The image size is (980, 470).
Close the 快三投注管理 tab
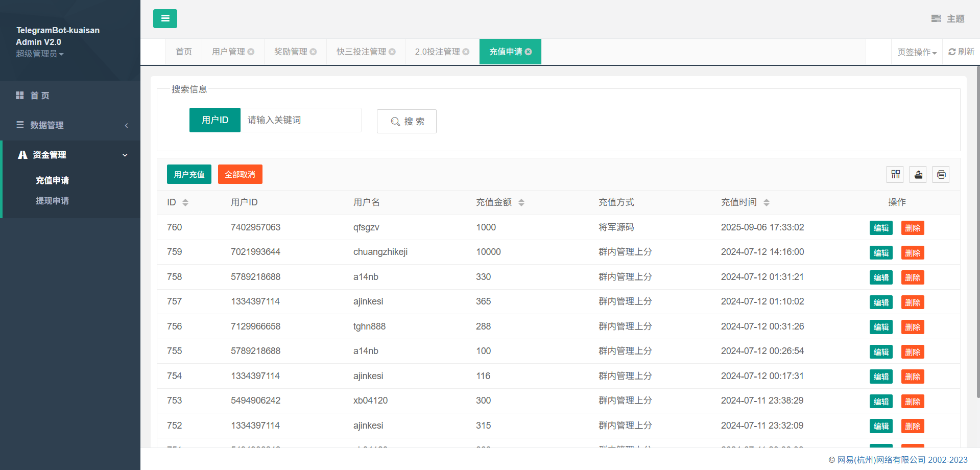(x=392, y=52)
